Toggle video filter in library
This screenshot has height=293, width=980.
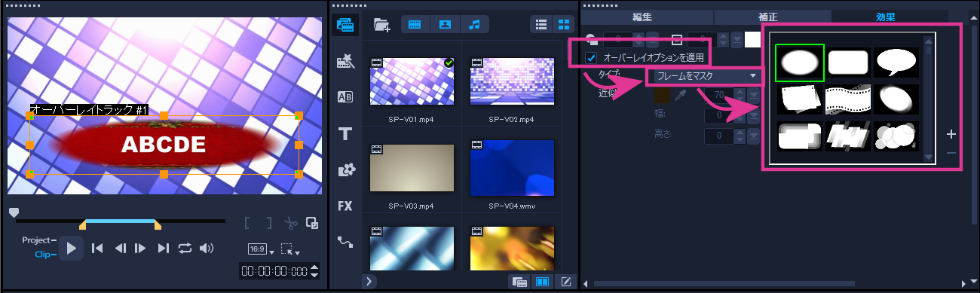click(x=415, y=24)
